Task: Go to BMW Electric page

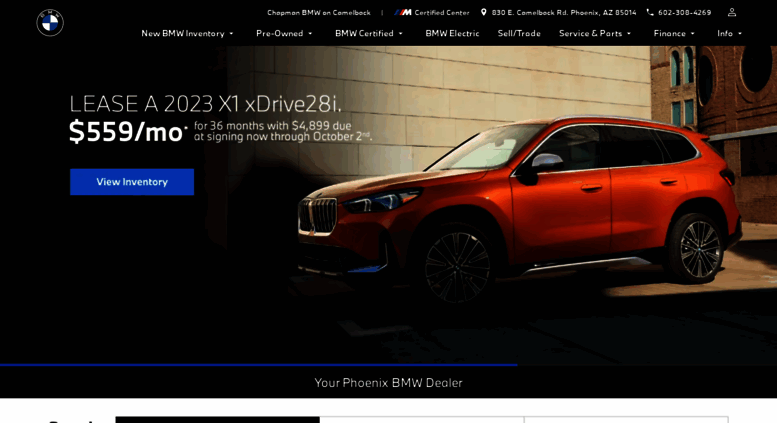Action: pos(452,33)
